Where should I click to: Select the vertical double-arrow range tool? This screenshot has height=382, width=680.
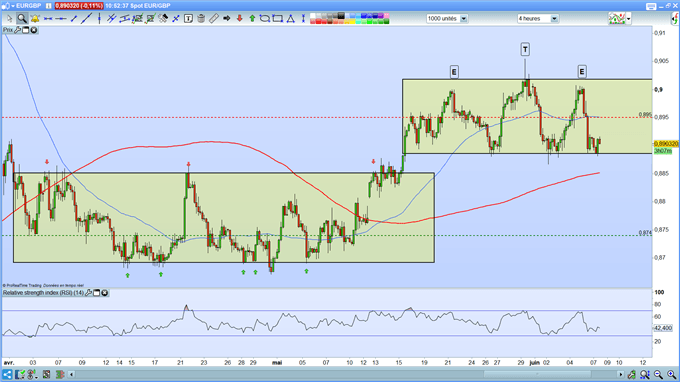tap(303, 19)
